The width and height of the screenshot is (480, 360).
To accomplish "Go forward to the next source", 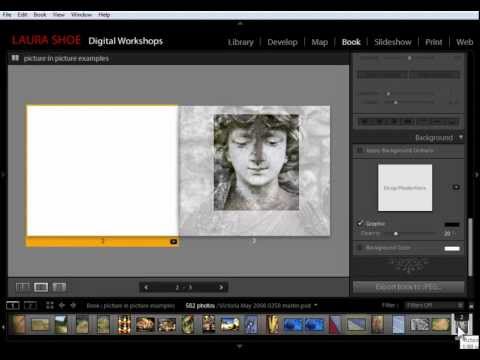I will coord(73,305).
